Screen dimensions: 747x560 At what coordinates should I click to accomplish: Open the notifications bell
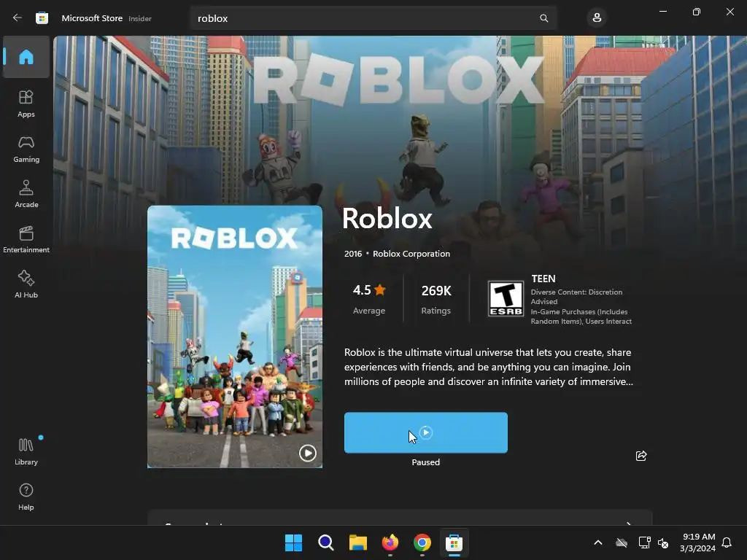pos(727,542)
